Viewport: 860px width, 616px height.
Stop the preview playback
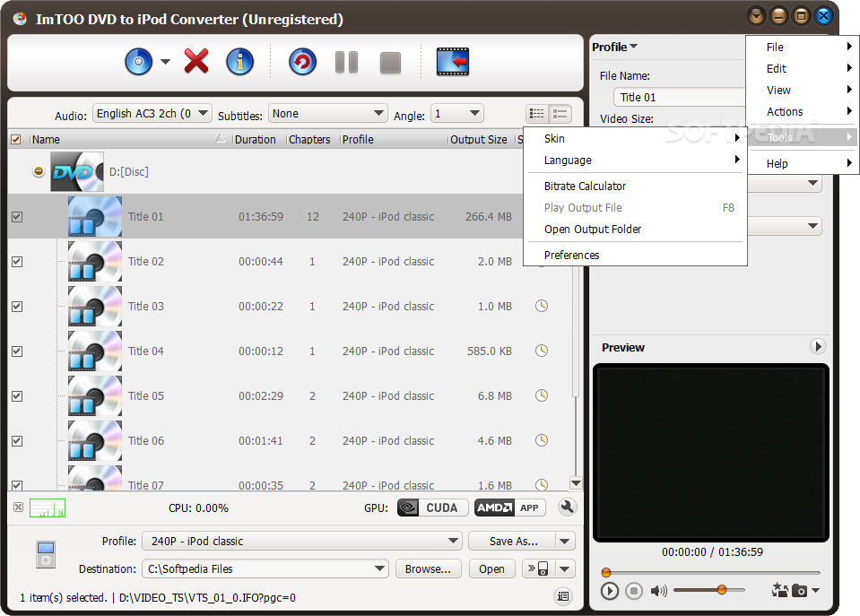[x=633, y=591]
